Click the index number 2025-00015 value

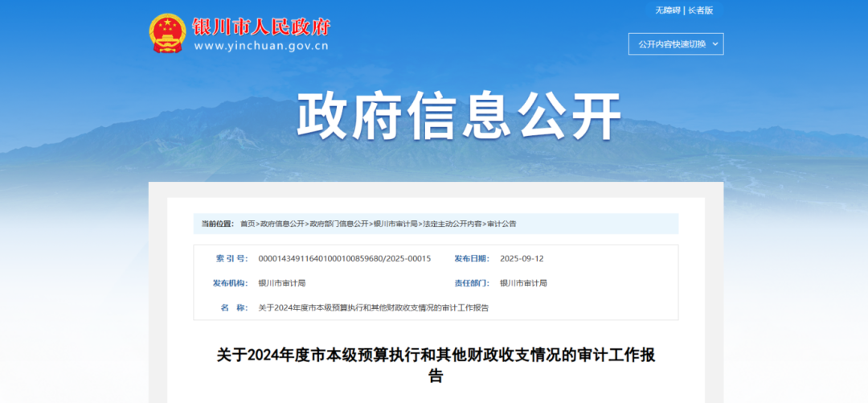click(x=344, y=259)
